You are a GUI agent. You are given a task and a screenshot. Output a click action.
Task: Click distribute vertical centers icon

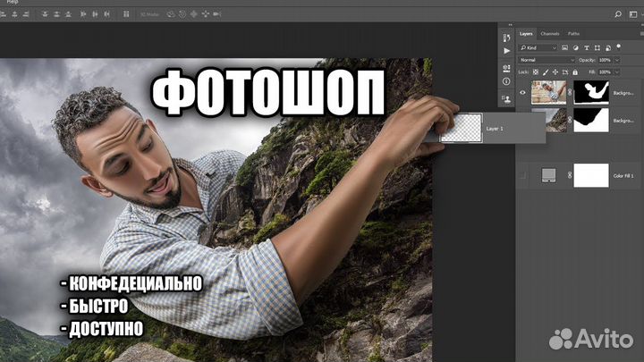coord(56,14)
